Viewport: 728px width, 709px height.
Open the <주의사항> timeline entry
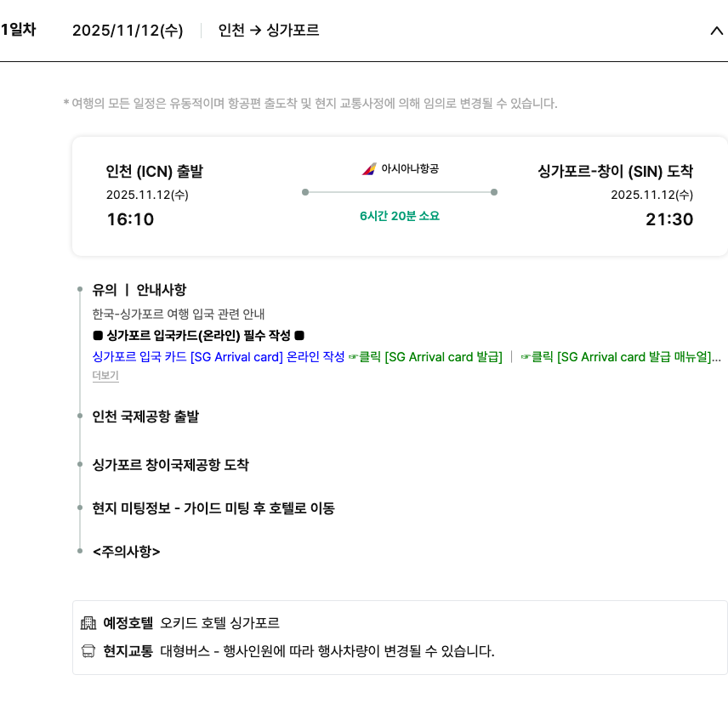127,551
